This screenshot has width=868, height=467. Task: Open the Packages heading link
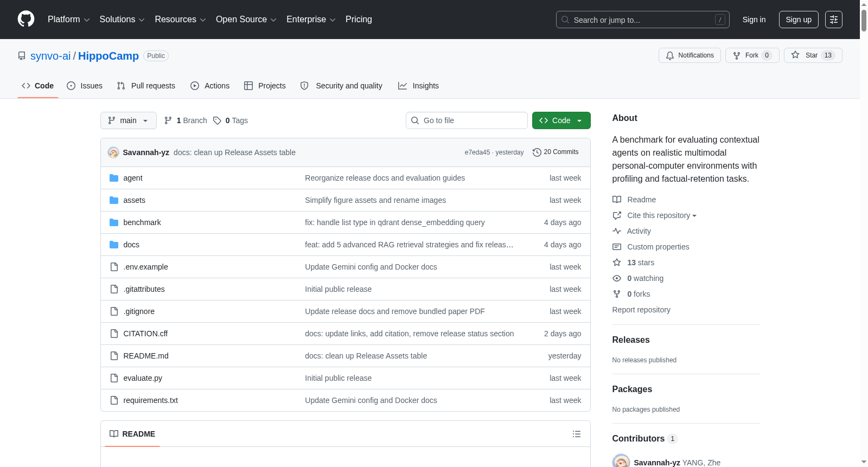coord(632,389)
